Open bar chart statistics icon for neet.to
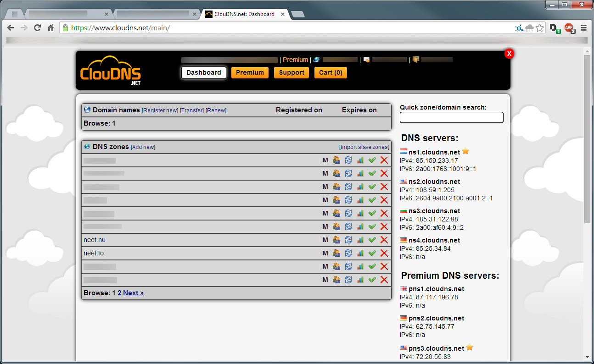Screen dimensions: 594x364 click(360, 253)
